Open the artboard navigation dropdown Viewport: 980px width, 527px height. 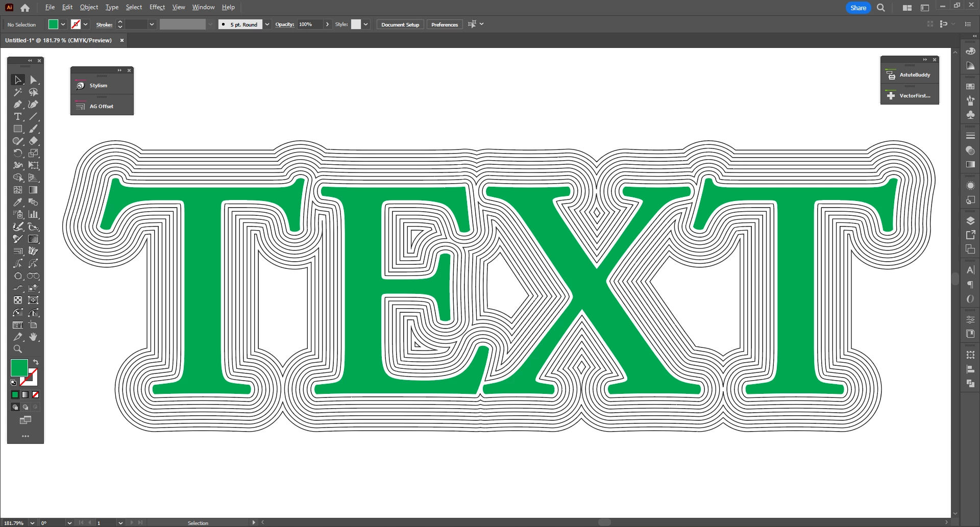(120, 523)
